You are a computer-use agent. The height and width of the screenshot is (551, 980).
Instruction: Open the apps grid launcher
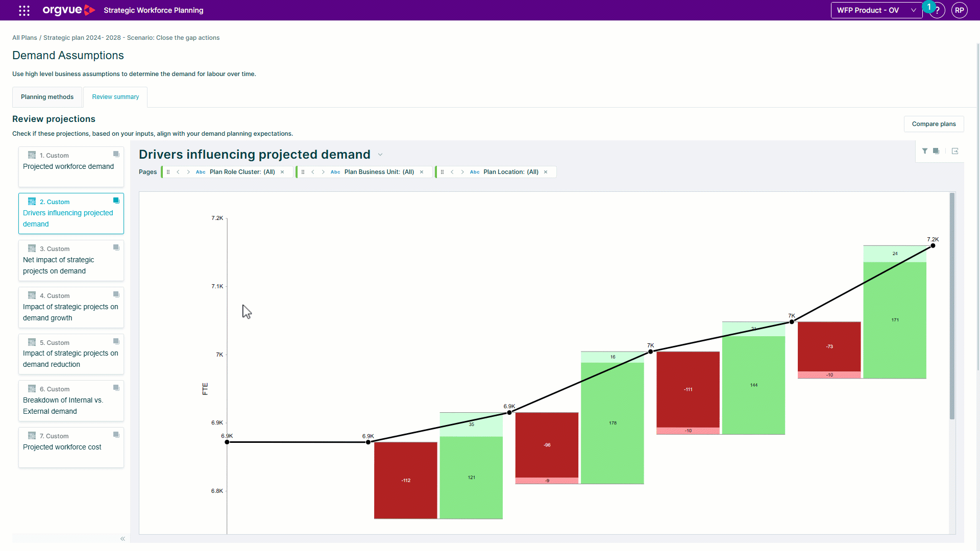point(24,10)
